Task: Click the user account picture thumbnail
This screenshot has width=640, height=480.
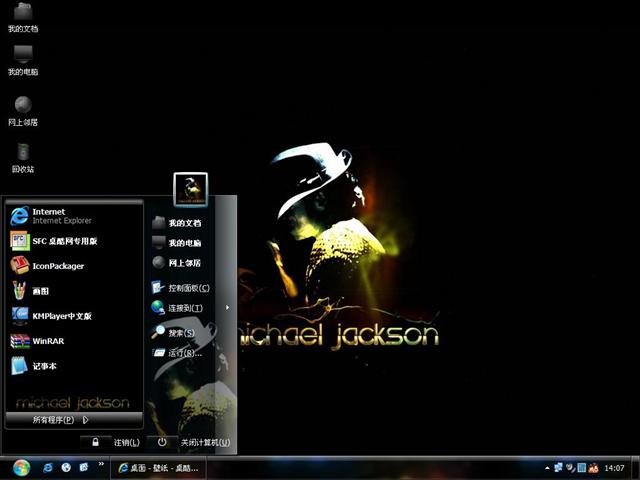Action: coord(190,187)
